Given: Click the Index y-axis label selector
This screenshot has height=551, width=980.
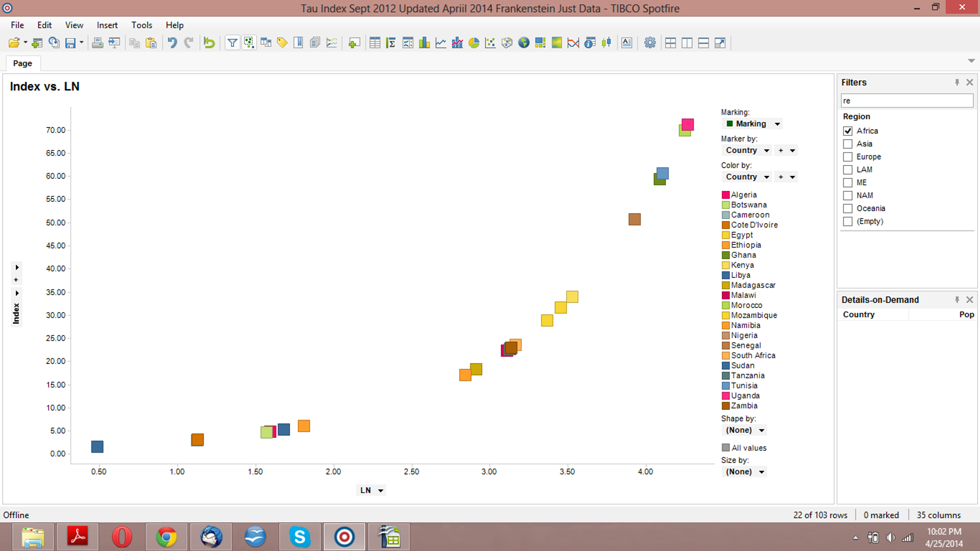Looking at the screenshot, I should [16, 313].
